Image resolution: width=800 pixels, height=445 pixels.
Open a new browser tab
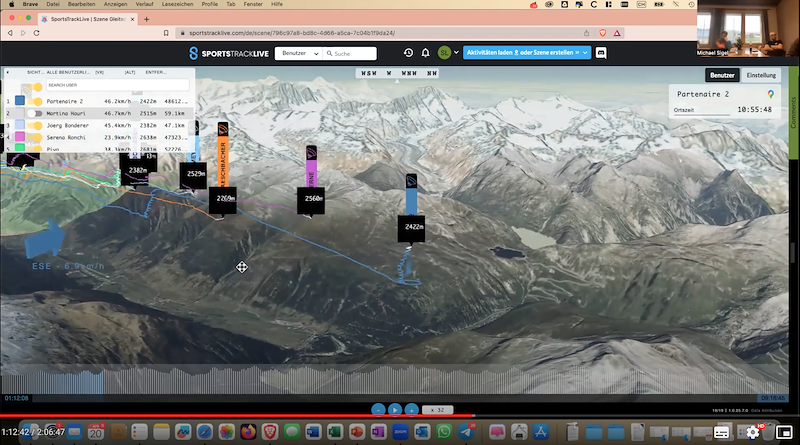[x=146, y=19]
